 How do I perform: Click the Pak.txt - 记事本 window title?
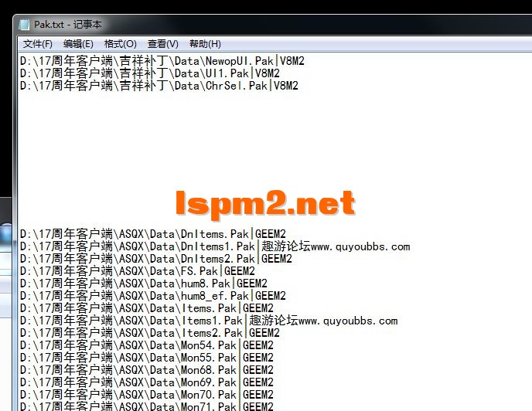tap(67, 25)
